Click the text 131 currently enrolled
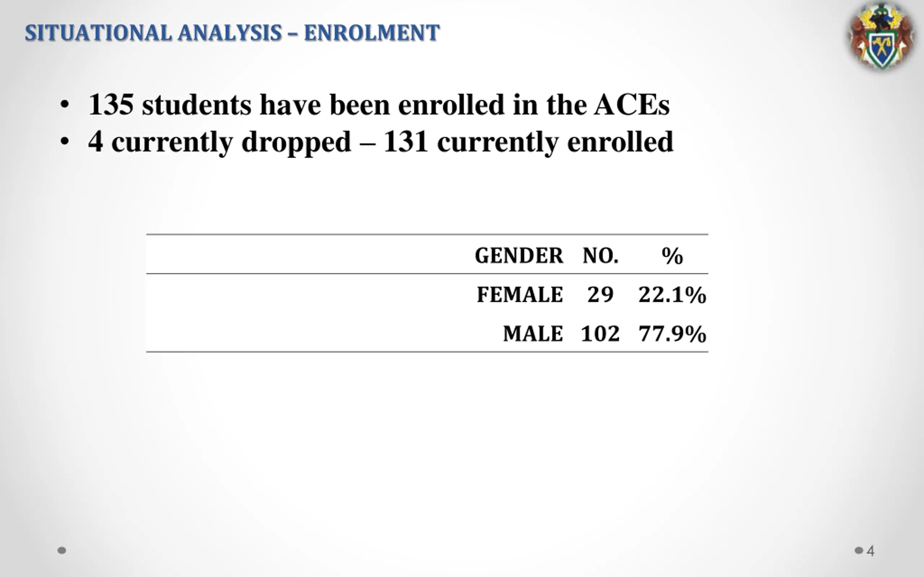Image resolution: width=924 pixels, height=577 pixels. click(528, 142)
